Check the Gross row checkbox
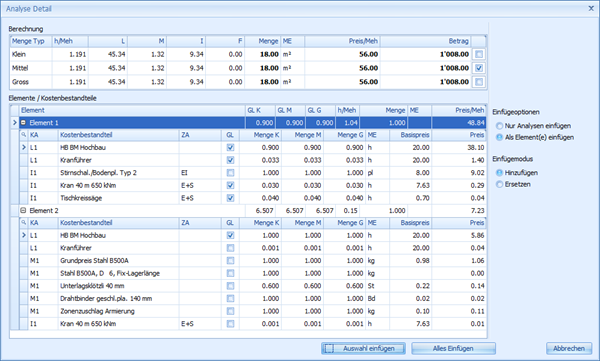This screenshot has width=600, height=361. pyautogui.click(x=479, y=82)
